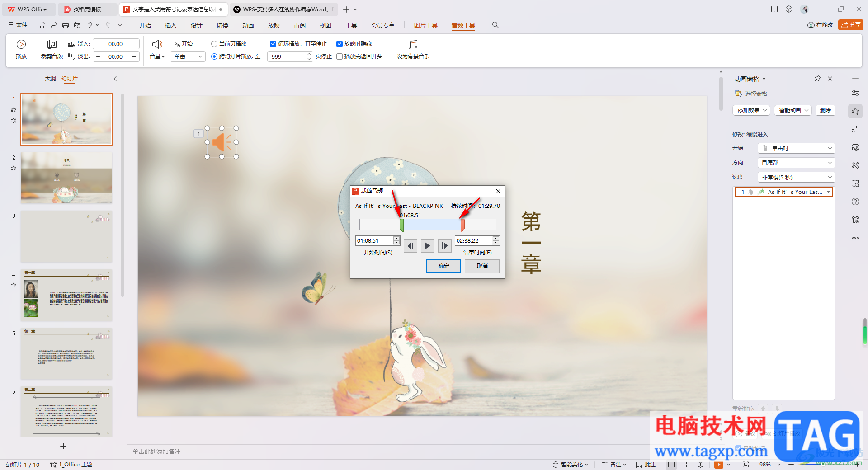The image size is (868, 470).
Task: Click the 删除 (Delete) animation button
Action: pos(826,110)
